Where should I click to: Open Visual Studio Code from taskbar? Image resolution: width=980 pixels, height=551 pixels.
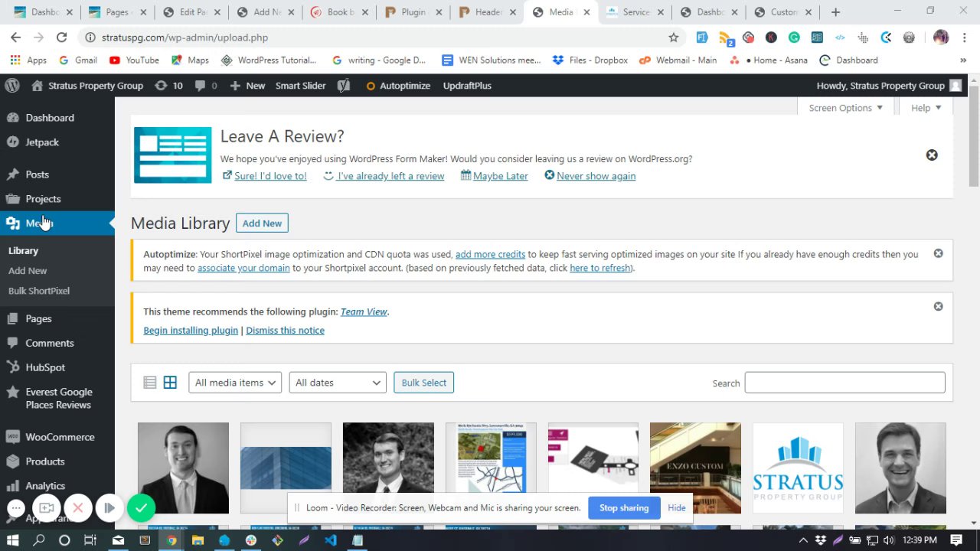[x=330, y=540]
